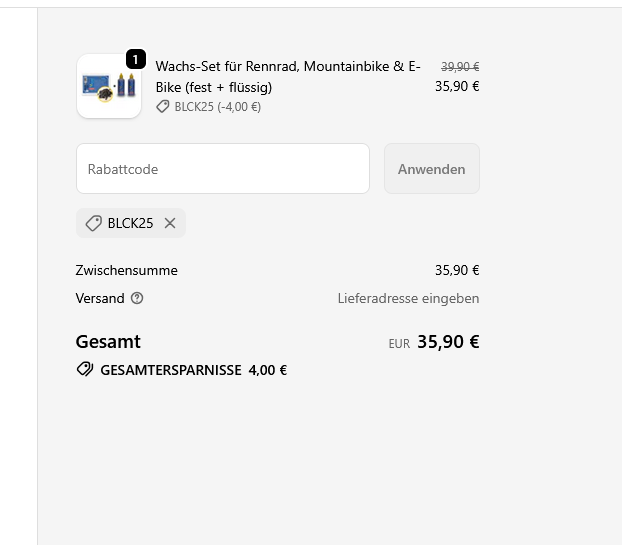
Task: Click the Lieferadresse eingeben text
Action: point(408,298)
